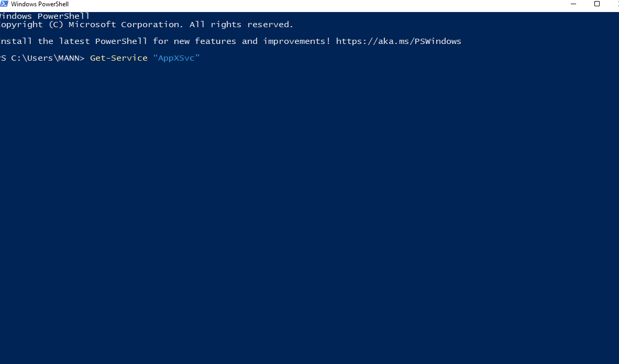Open the https://aka.ms/PSWindows link
The image size is (619, 364).
(399, 41)
